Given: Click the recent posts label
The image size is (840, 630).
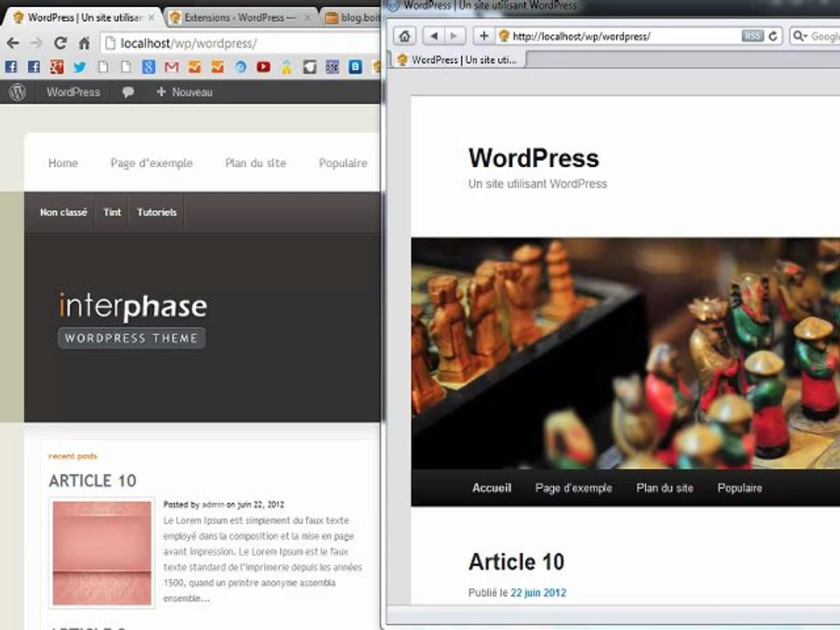Looking at the screenshot, I should tap(73, 457).
